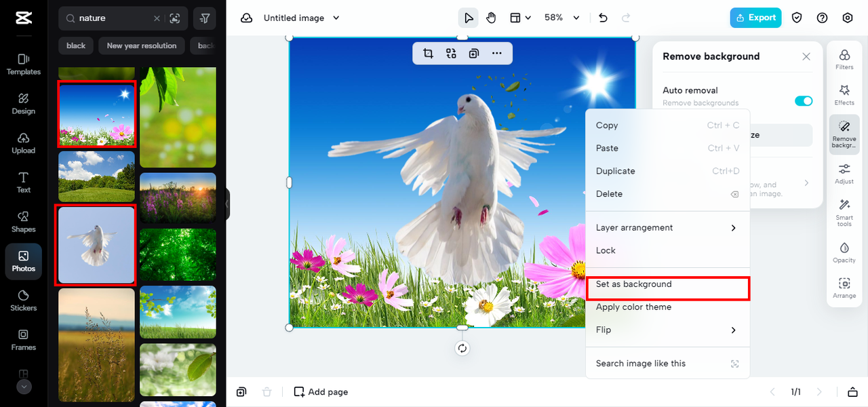Click the duplicate page icon
868x407 pixels.
pyautogui.click(x=241, y=392)
